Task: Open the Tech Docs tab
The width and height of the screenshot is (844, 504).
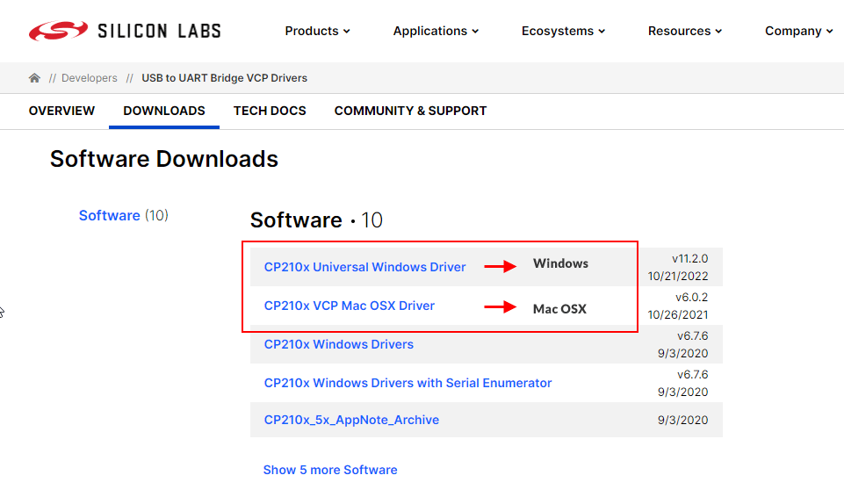Action: pyautogui.click(x=270, y=111)
